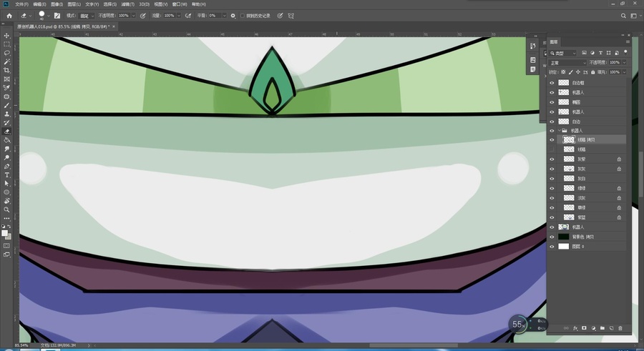Image resolution: width=644 pixels, height=351 pixels.
Task: Toggle Quick Mask mode
Action: point(6,245)
